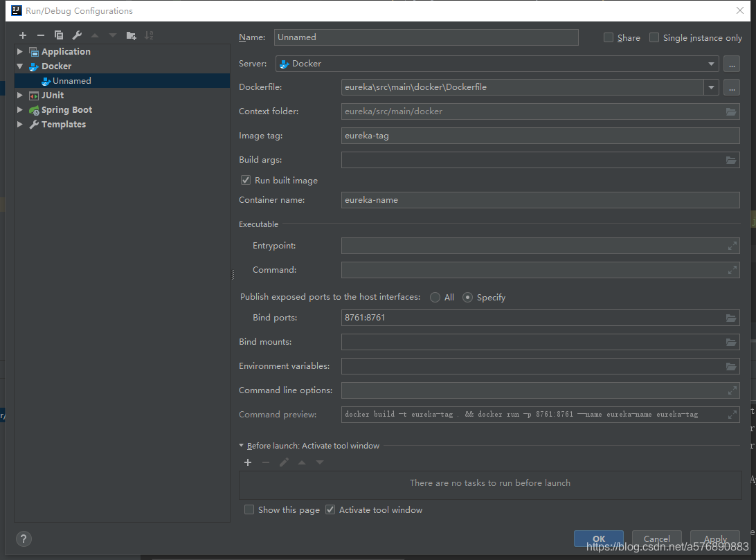Image resolution: width=756 pixels, height=560 pixels.
Task: Edit before-launch task pencil icon
Action: [x=284, y=462]
